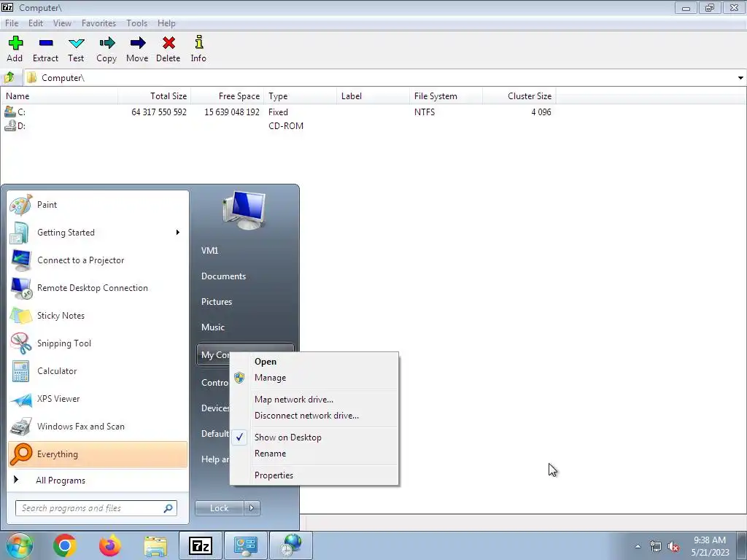This screenshot has height=560, width=747.
Task: Sort by Total Size column header
Action: click(155, 96)
